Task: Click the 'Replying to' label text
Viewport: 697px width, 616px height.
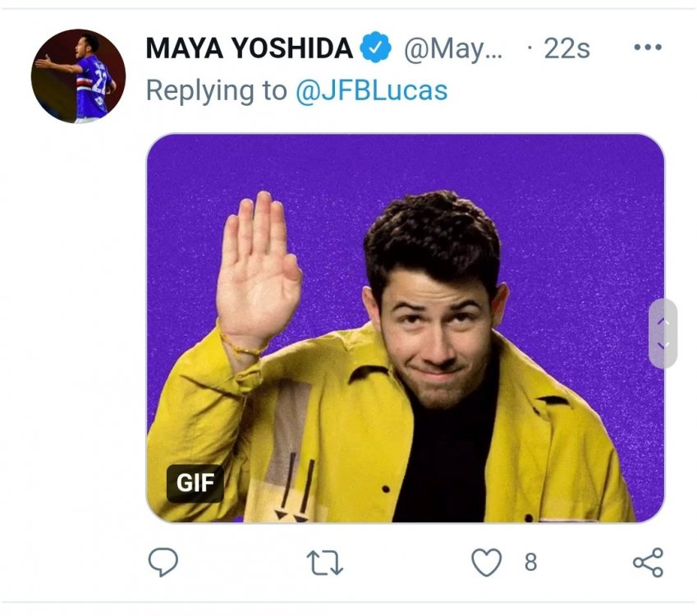Action: (216, 90)
